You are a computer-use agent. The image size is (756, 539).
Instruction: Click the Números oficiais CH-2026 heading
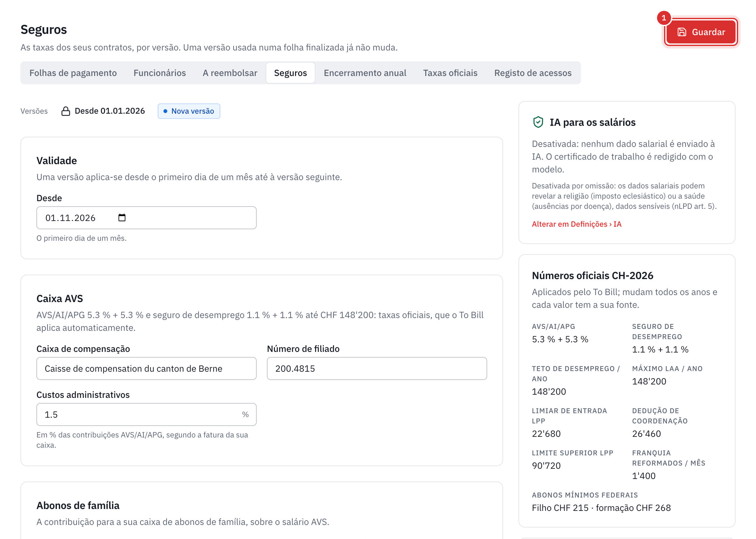point(593,276)
